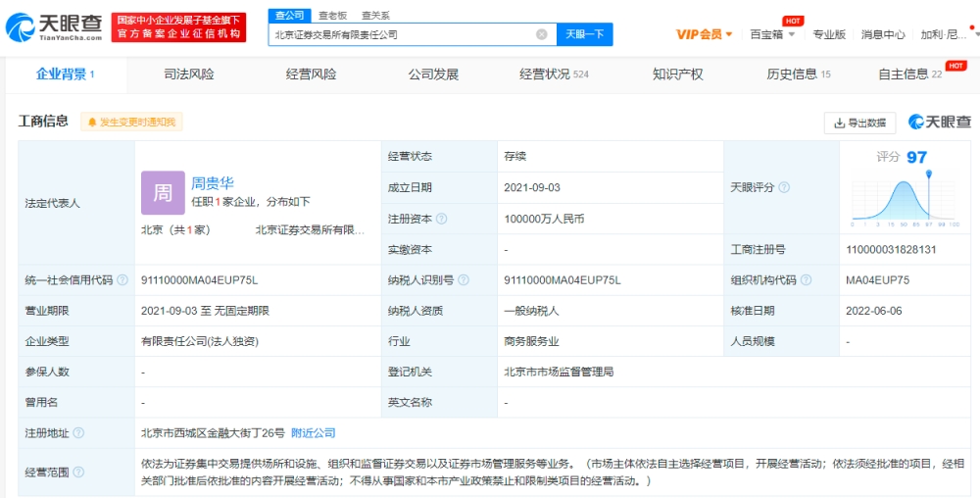Open the 知识产权 tab
This screenshot has height=498, width=980.
tap(678, 75)
